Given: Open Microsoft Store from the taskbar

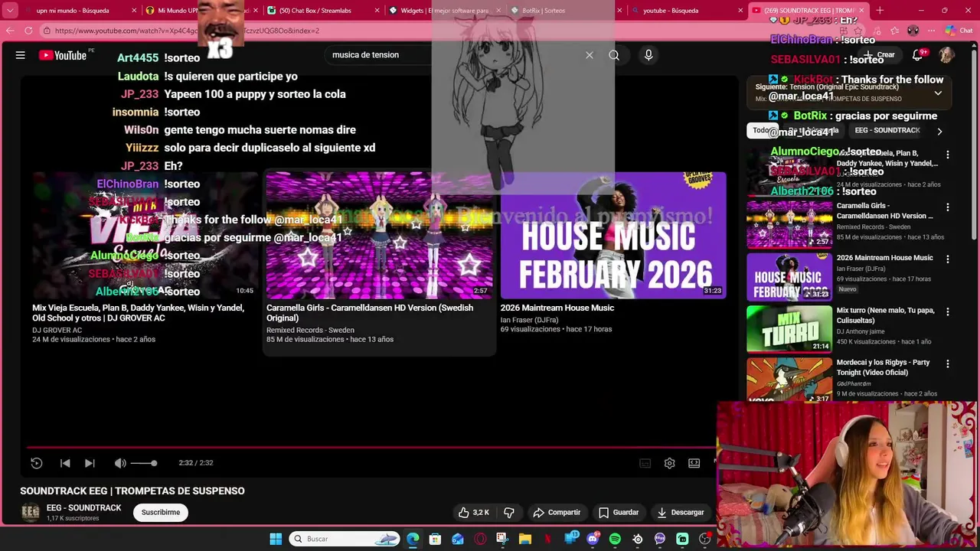Looking at the screenshot, I should pyautogui.click(x=435, y=539).
